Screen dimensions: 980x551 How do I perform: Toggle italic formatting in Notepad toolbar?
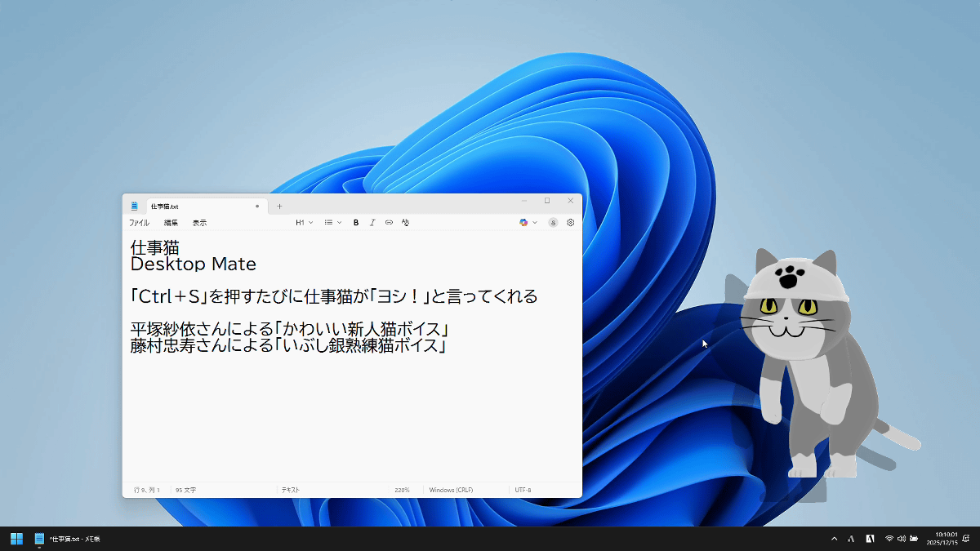coord(372,223)
